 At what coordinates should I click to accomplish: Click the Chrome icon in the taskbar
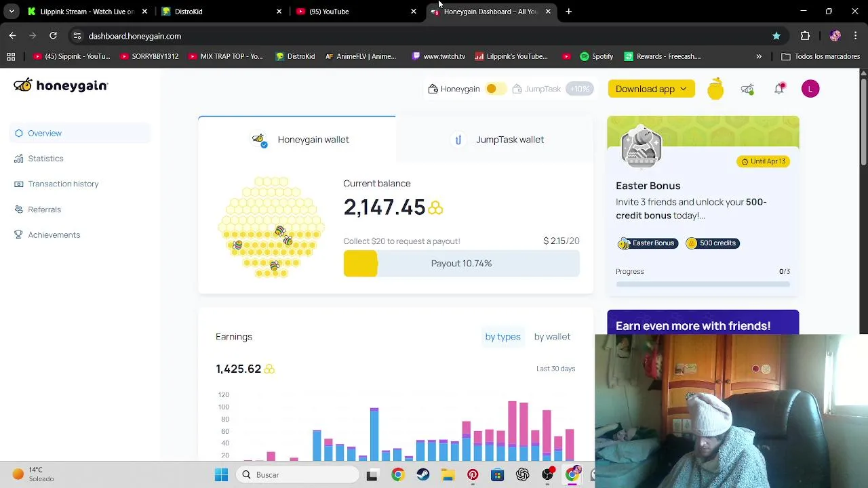(397, 475)
